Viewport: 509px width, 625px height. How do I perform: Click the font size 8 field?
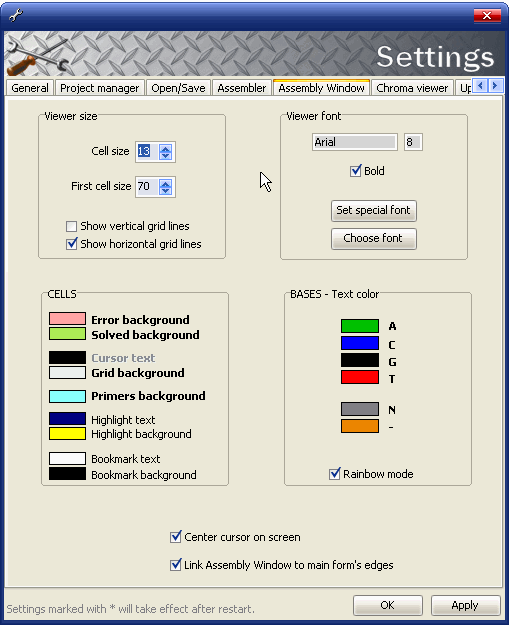point(413,142)
